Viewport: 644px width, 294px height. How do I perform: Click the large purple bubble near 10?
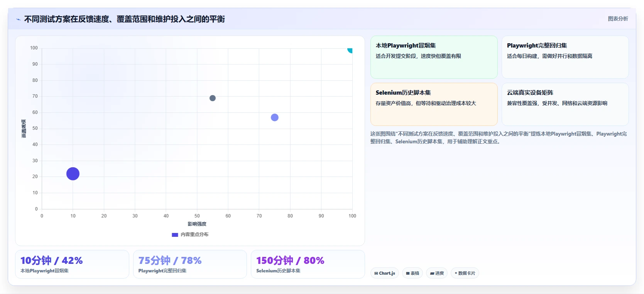[x=73, y=174]
